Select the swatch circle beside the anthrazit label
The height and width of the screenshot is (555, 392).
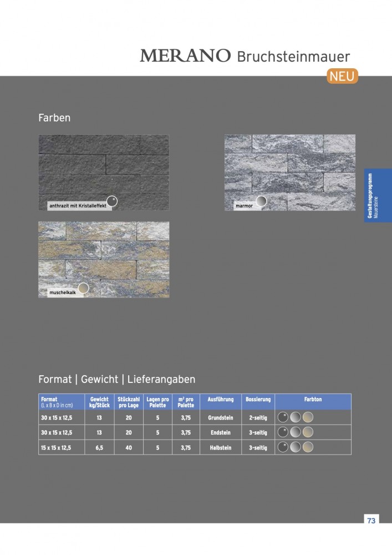(112, 201)
